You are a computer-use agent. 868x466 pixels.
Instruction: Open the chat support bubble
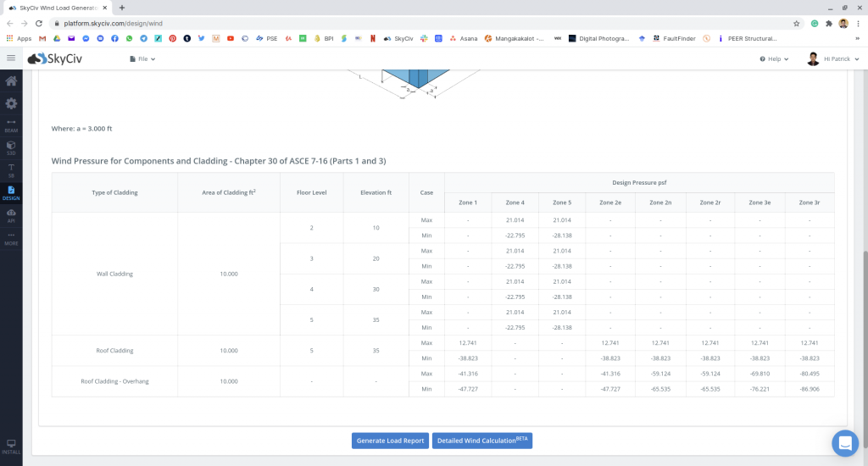pos(844,442)
